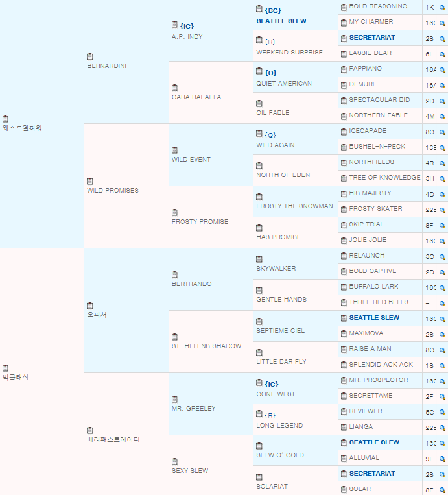Click clipboard icon above CARA RAFAELA
This screenshot has width=448, height=495.
(174, 88)
